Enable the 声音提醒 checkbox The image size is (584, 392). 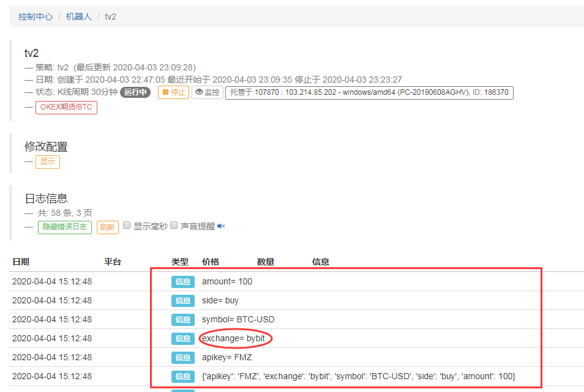pyautogui.click(x=174, y=226)
